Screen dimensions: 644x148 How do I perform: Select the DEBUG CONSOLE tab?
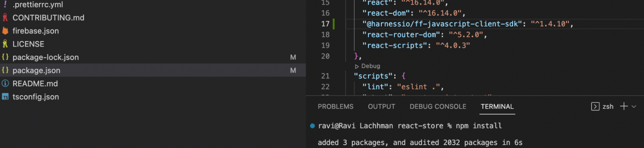(438, 106)
